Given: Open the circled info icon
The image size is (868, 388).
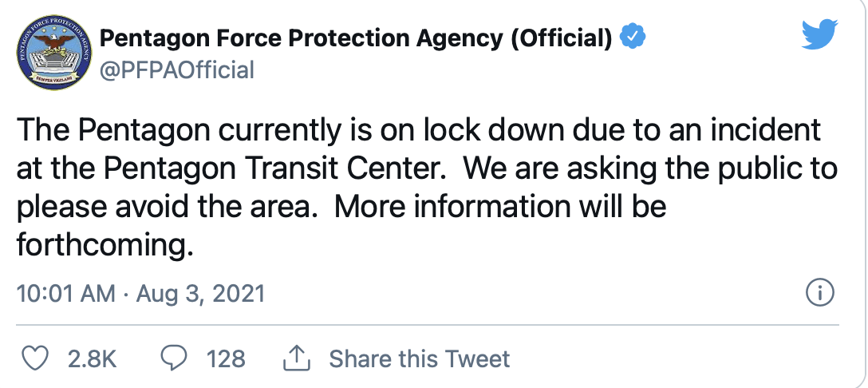Looking at the screenshot, I should point(819,293).
